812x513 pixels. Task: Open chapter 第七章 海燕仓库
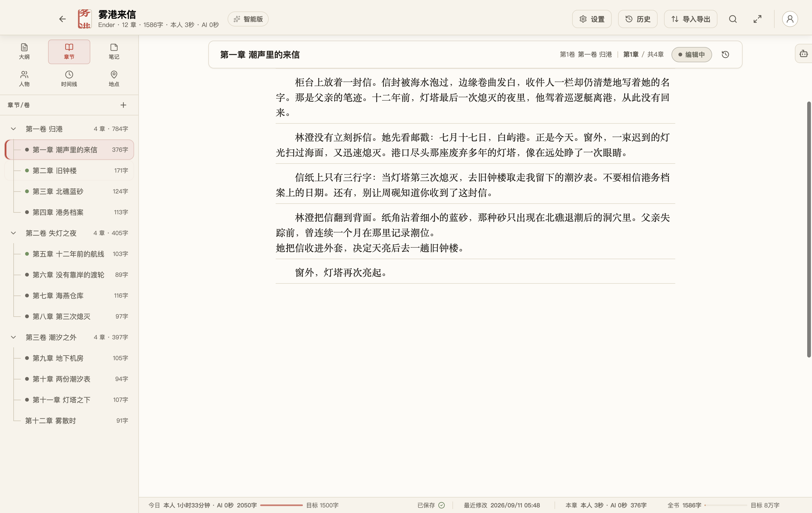69,296
